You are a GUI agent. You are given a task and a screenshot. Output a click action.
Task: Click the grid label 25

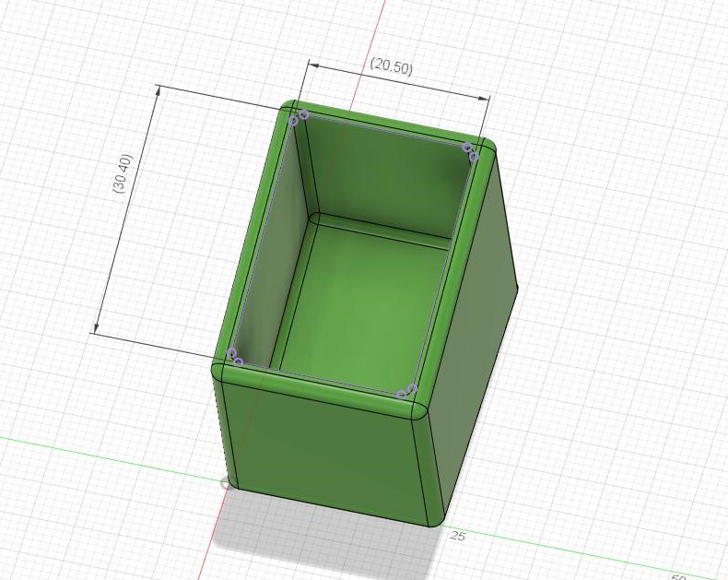click(457, 536)
